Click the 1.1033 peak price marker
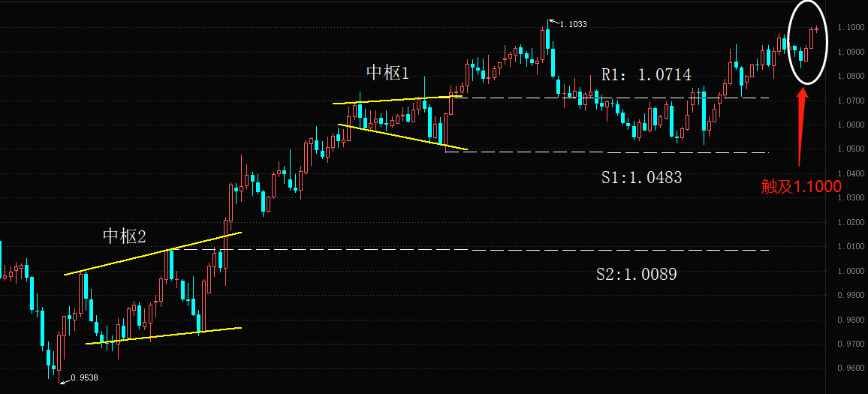The height and width of the screenshot is (394, 868). click(573, 24)
